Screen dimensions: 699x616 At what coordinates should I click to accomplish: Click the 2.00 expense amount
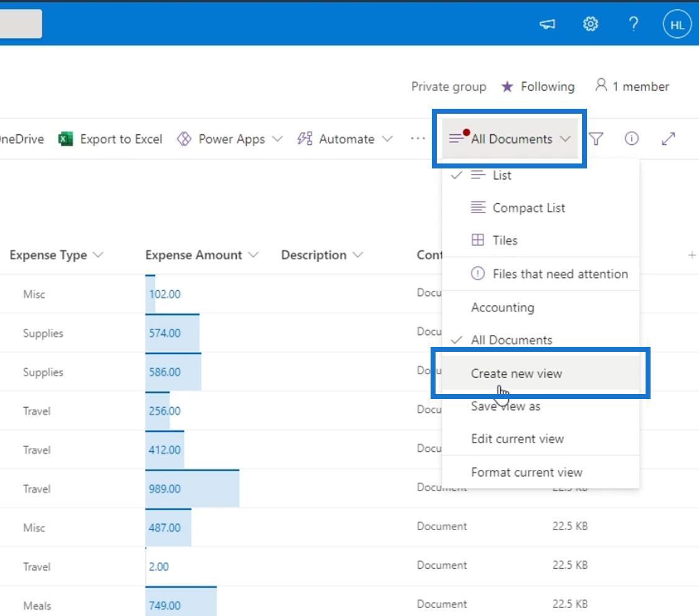pos(158,566)
